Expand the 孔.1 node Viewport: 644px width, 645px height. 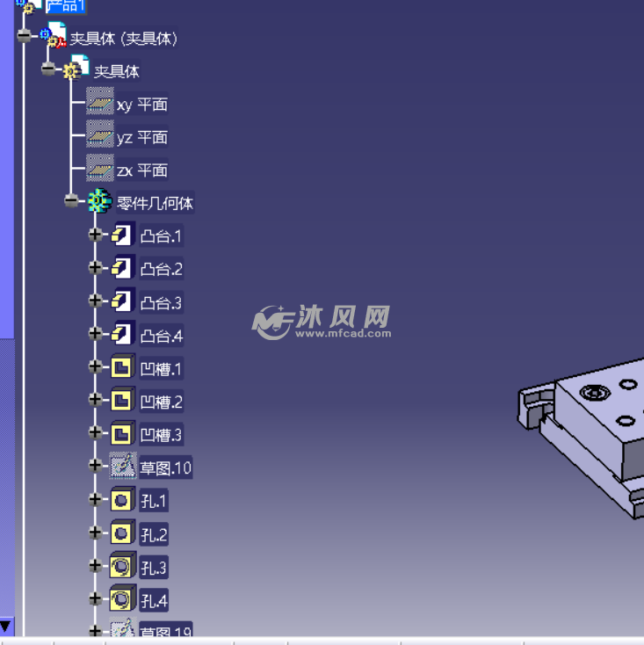(95, 499)
